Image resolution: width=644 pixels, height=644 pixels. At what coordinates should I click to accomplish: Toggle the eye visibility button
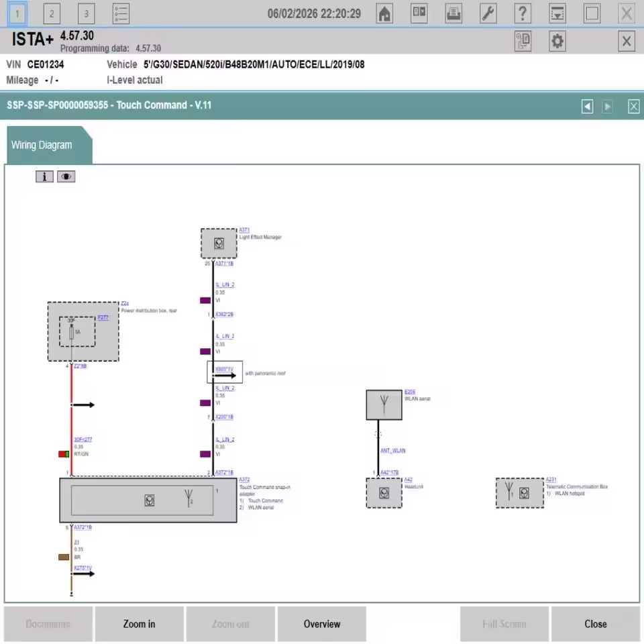pos(66,176)
